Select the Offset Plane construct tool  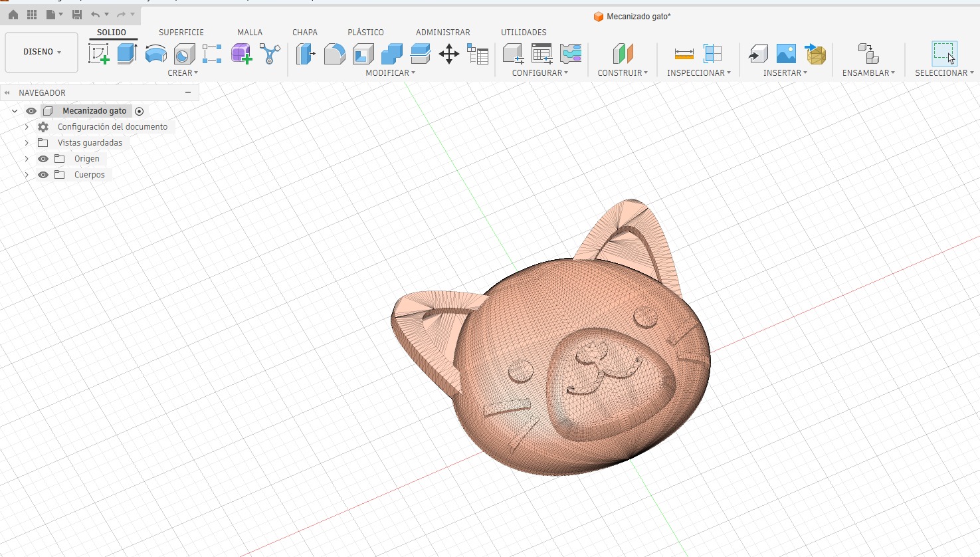pyautogui.click(x=623, y=54)
